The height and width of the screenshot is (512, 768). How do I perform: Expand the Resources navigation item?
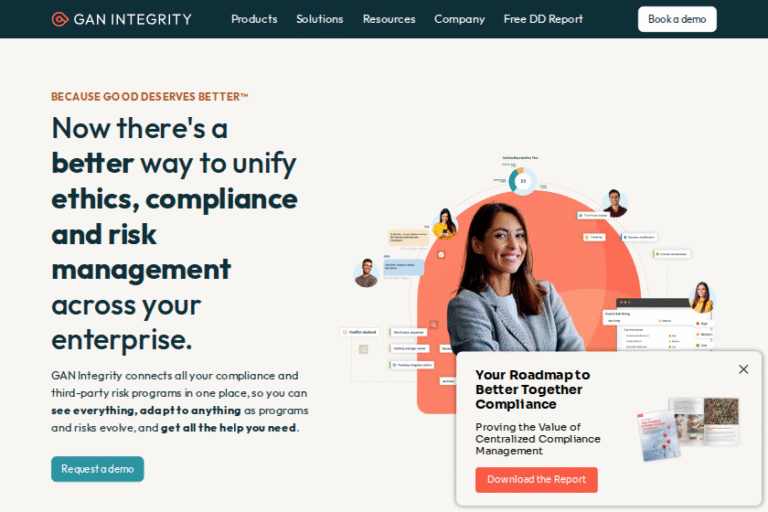pyautogui.click(x=389, y=19)
